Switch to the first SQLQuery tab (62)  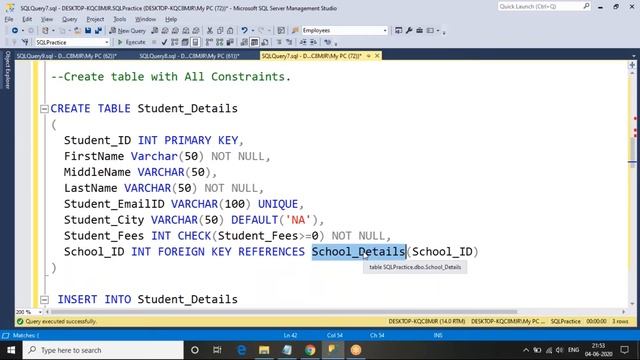67,56
